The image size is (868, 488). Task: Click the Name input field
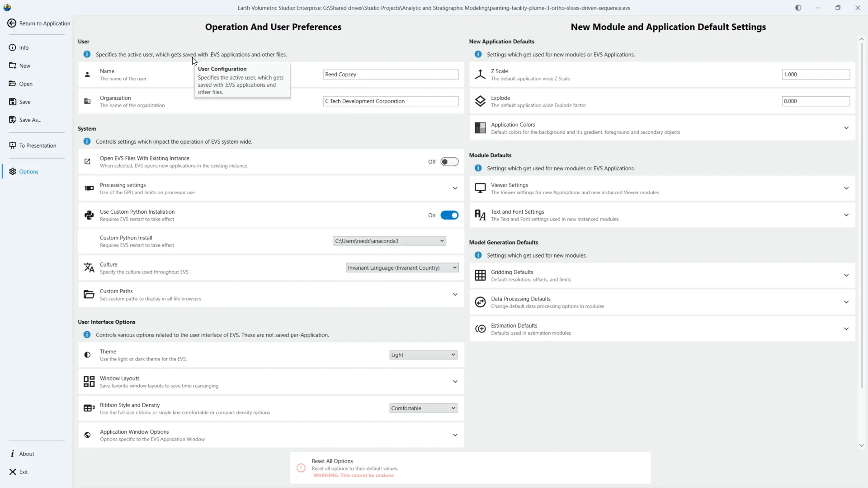coord(391,75)
